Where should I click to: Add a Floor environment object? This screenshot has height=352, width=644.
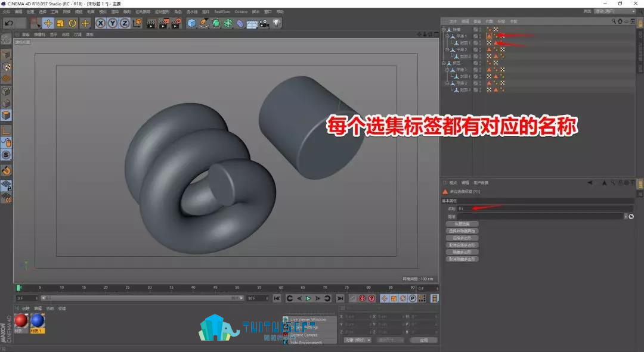[252, 24]
